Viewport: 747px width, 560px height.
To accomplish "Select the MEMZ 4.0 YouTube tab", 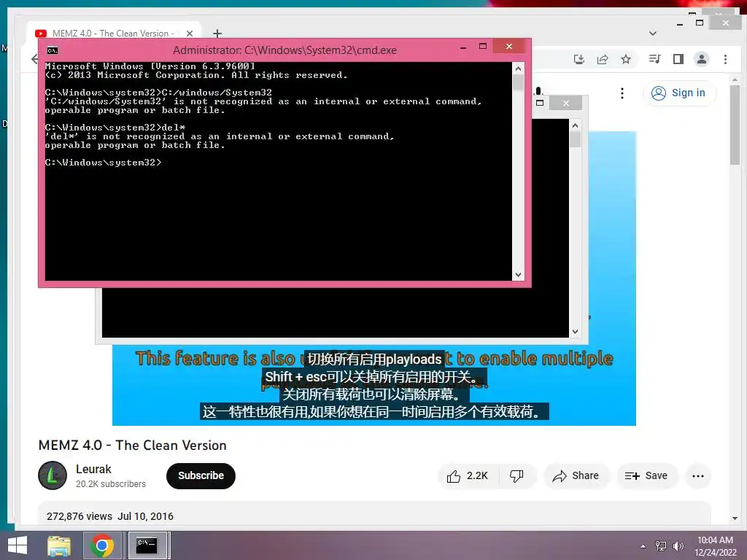I will point(115,34).
